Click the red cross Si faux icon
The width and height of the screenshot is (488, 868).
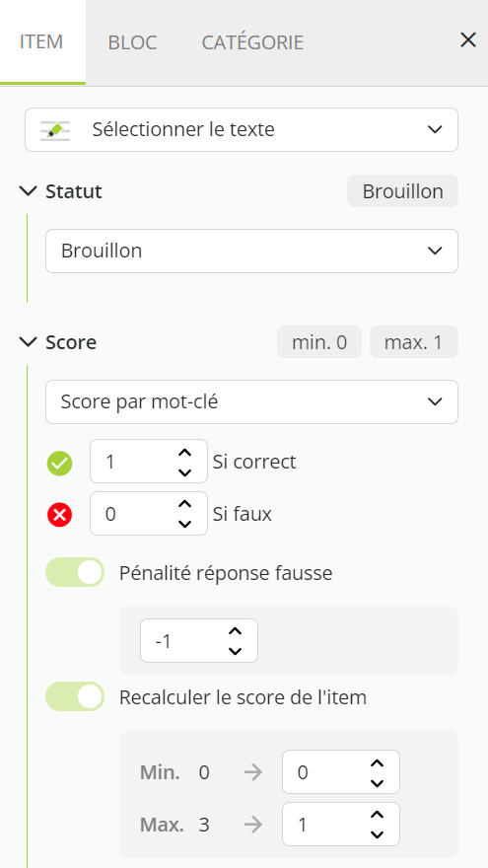[x=60, y=515]
